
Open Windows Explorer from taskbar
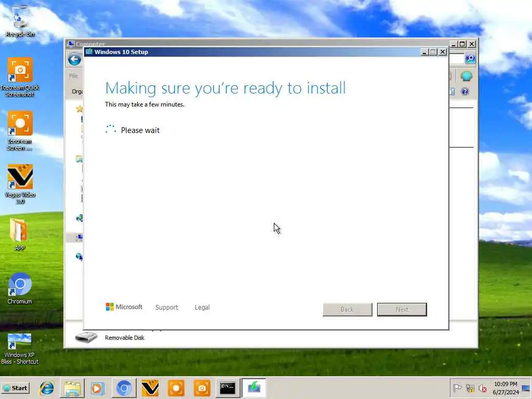(x=72, y=388)
